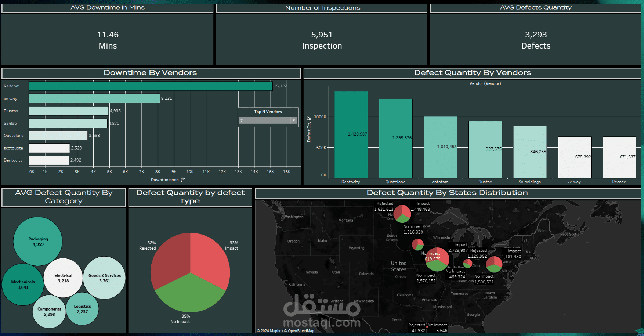The width and height of the screenshot is (644, 336).
Task: Select the Dentocity bar in Downtime By Vendors
Action: pyautogui.click(x=49, y=160)
